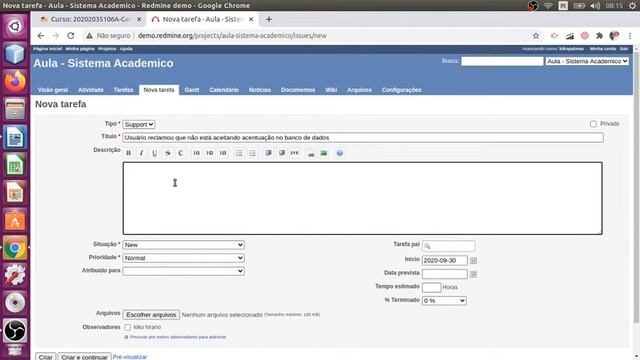Click Escolher arquivos button
Image resolution: width=640 pixels, height=360 pixels.
click(151, 315)
